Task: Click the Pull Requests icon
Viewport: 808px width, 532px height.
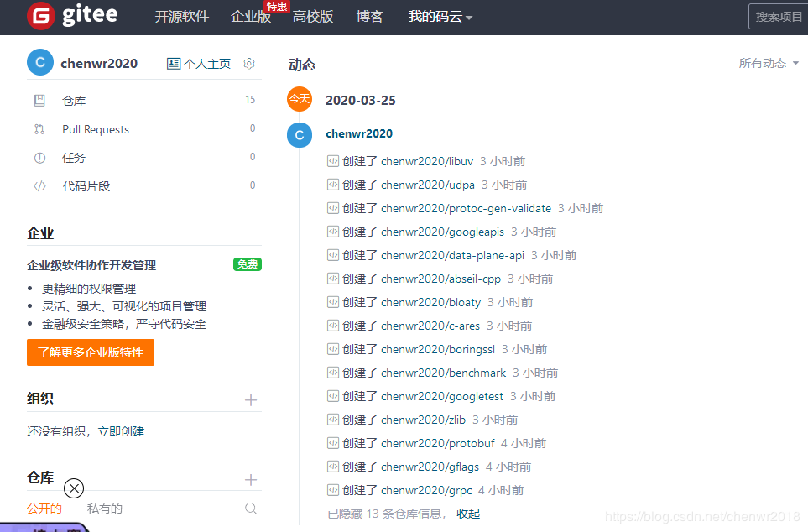Action: coord(39,129)
